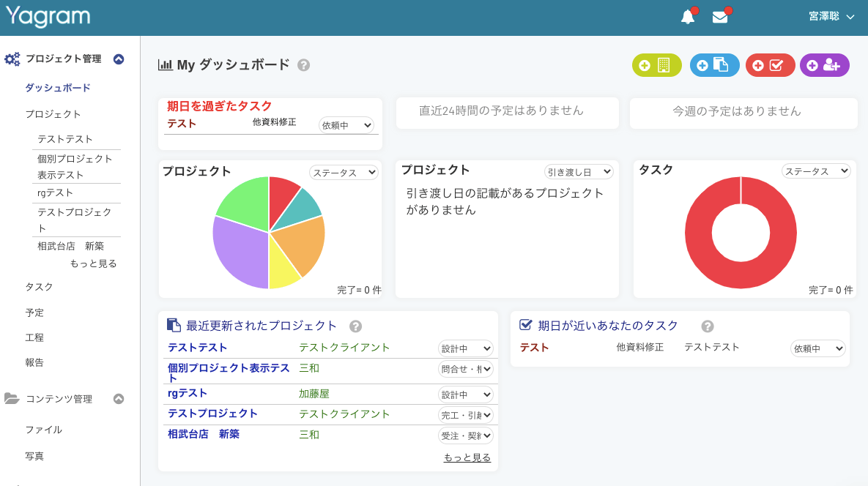
Task: Click help icon beside My ダッシュボード
Action: click(x=304, y=65)
